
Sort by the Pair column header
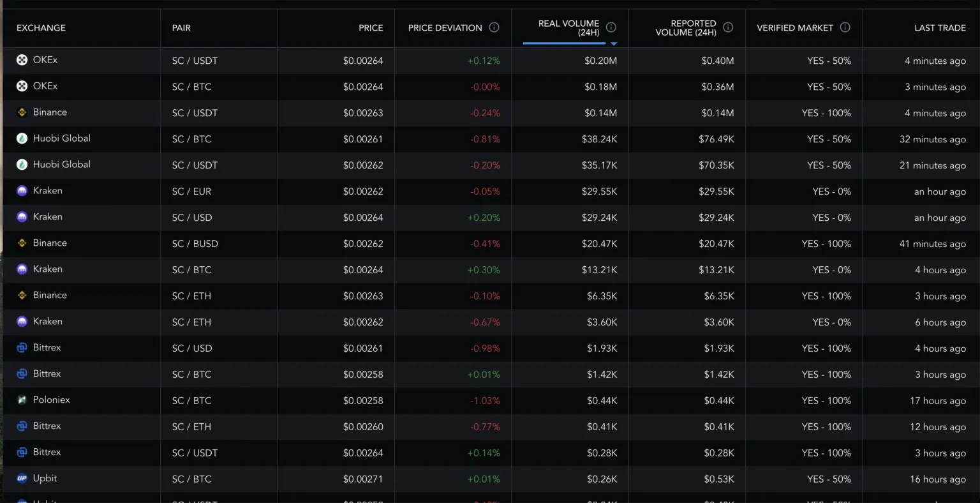[181, 28]
